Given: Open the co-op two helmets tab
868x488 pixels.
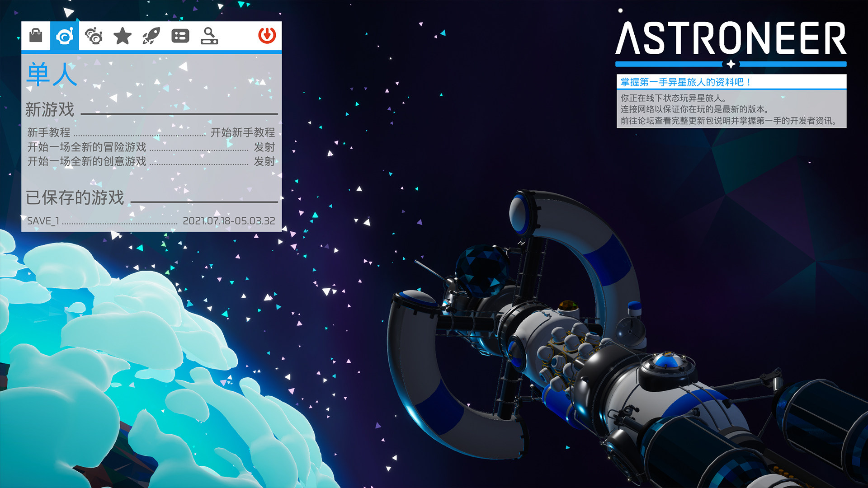Looking at the screenshot, I should (x=94, y=36).
